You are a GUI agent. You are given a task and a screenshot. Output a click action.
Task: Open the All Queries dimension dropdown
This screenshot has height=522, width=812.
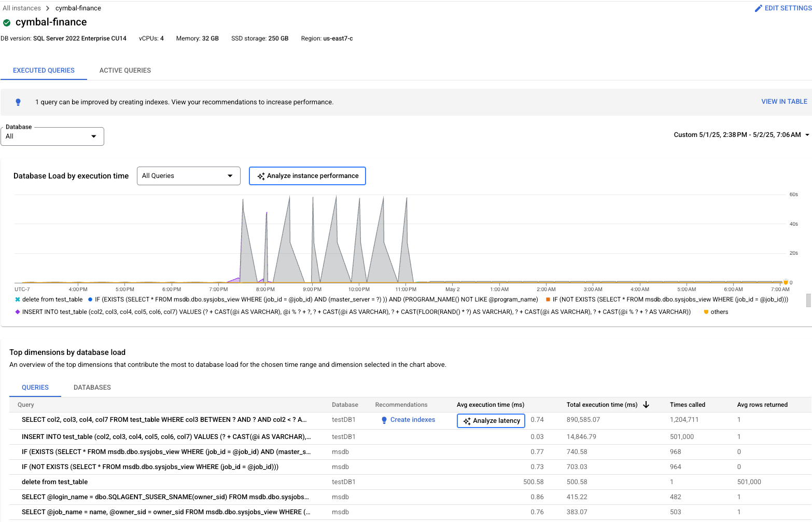188,176
